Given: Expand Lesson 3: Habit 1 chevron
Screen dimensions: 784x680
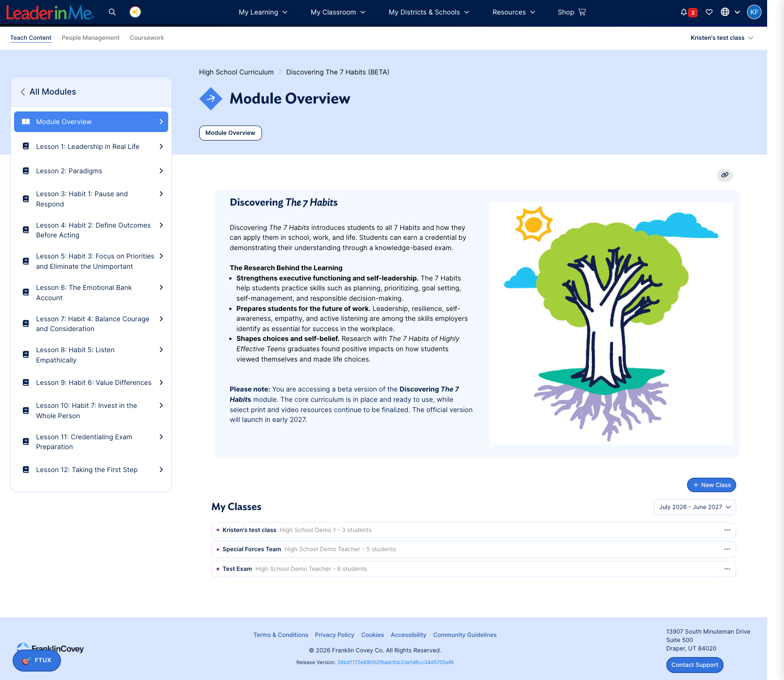Looking at the screenshot, I should 161,194.
